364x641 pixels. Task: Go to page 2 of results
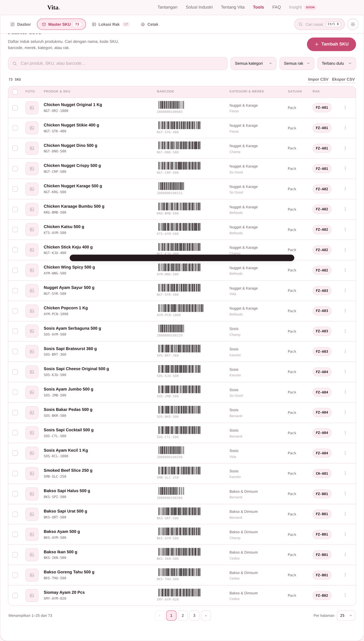[183, 616]
